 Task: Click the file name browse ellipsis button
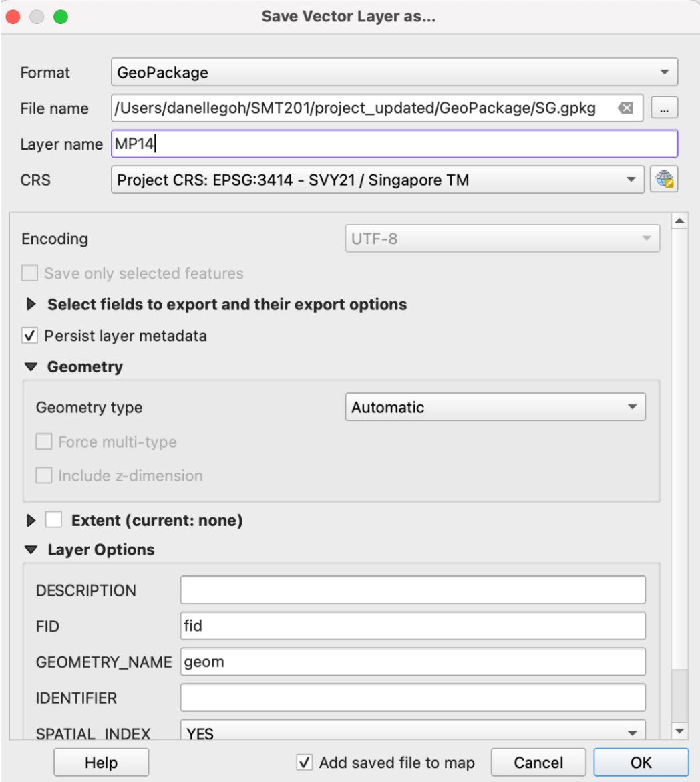click(x=665, y=108)
